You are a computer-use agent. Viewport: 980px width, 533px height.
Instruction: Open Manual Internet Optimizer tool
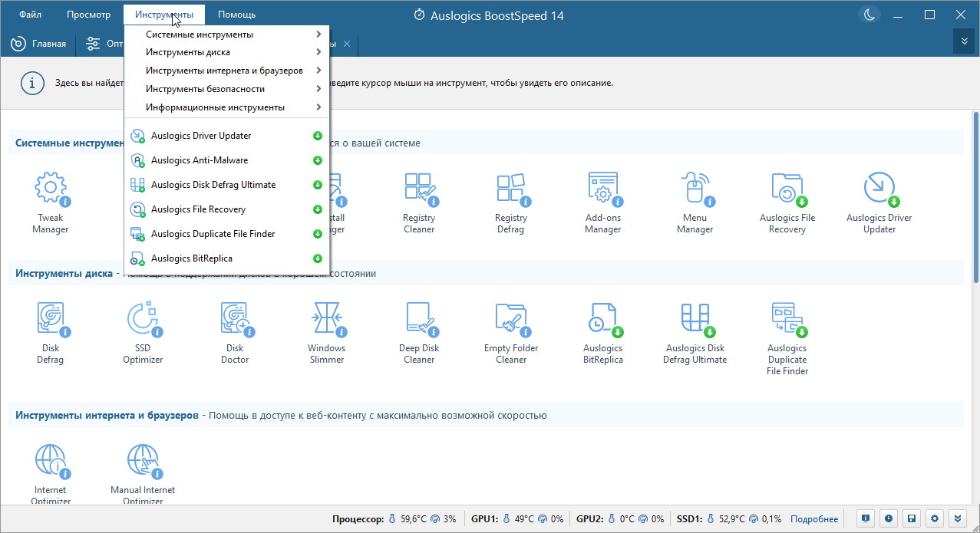click(143, 474)
